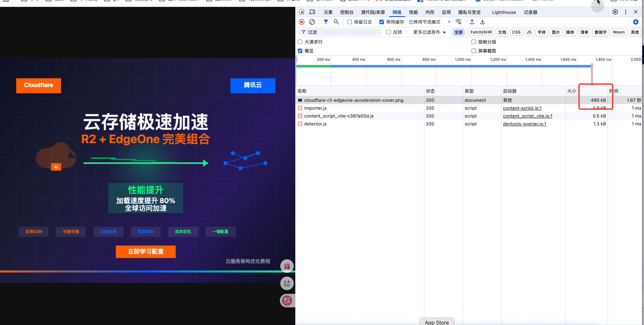Open DevTools more options menu
Image resolution: width=644 pixels, height=325 pixels.
click(x=626, y=12)
